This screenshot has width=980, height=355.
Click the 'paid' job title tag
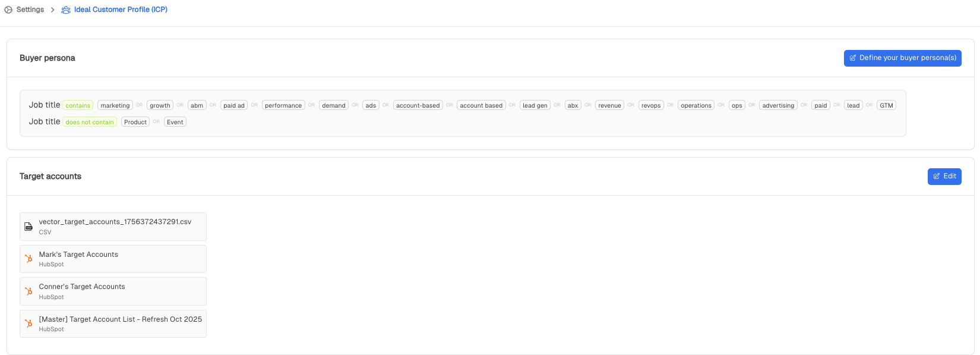tap(821, 105)
